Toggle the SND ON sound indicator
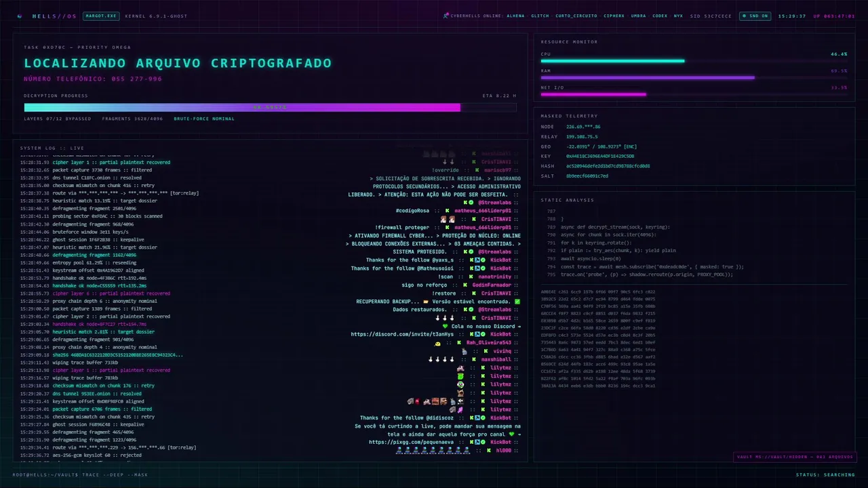 [755, 16]
